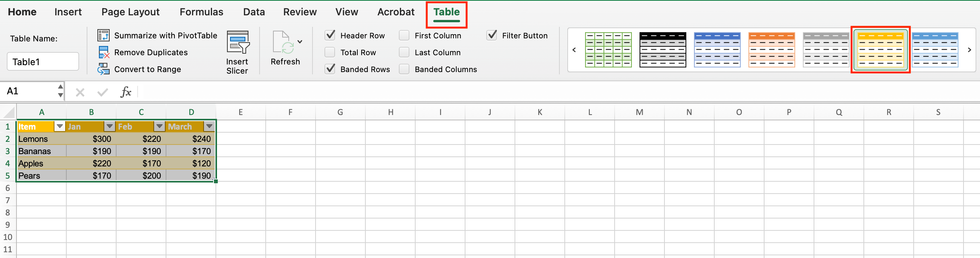Switch to the Formulas tab

[201, 12]
